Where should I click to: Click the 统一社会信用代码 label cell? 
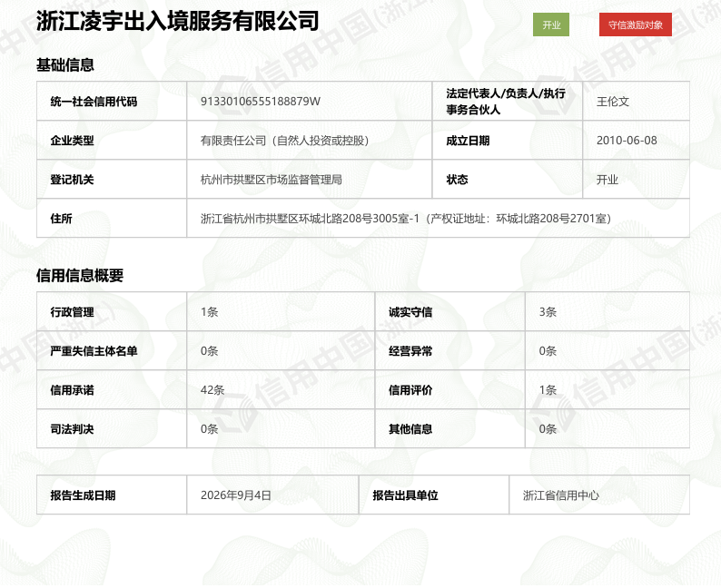pos(112,101)
